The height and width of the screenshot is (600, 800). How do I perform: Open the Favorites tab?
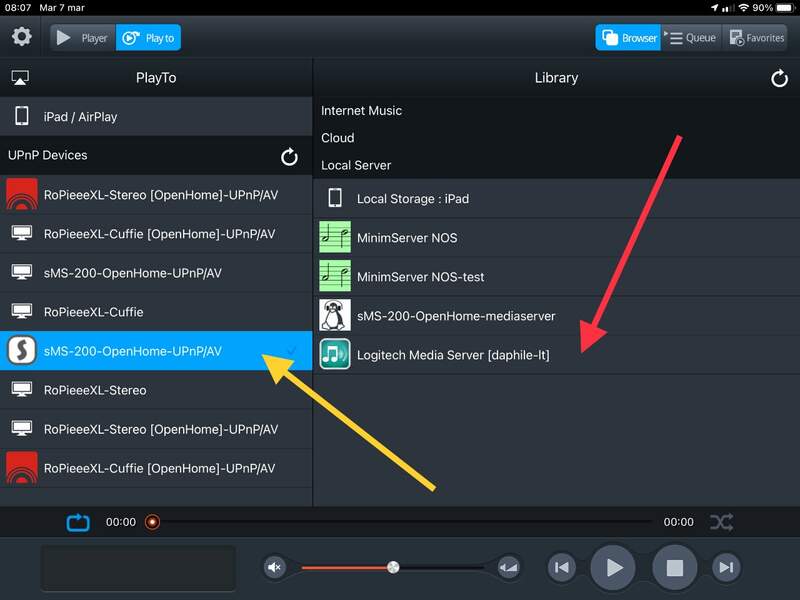coord(754,38)
